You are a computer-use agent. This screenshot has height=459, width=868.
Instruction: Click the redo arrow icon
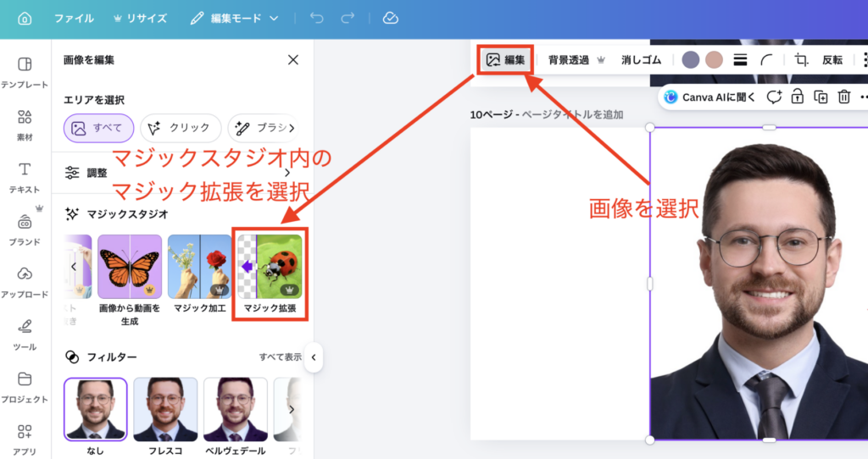pyautogui.click(x=348, y=18)
